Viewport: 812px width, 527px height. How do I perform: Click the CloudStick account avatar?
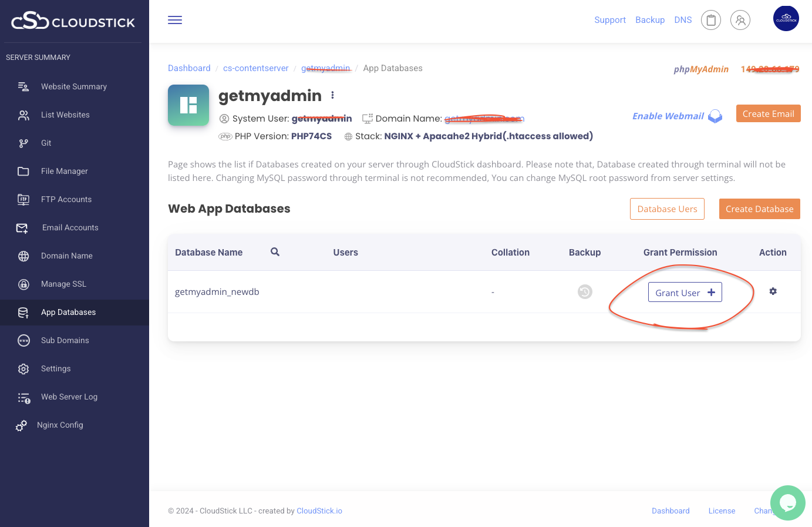pos(786,19)
